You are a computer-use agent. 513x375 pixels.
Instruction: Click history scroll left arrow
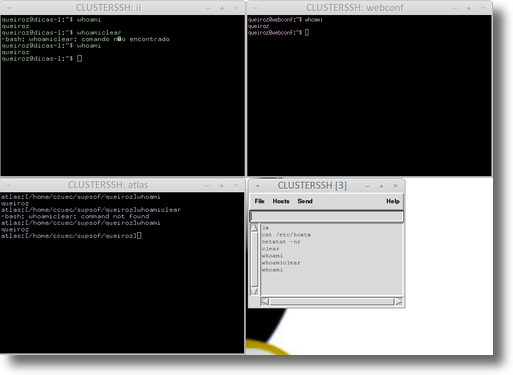point(265,302)
